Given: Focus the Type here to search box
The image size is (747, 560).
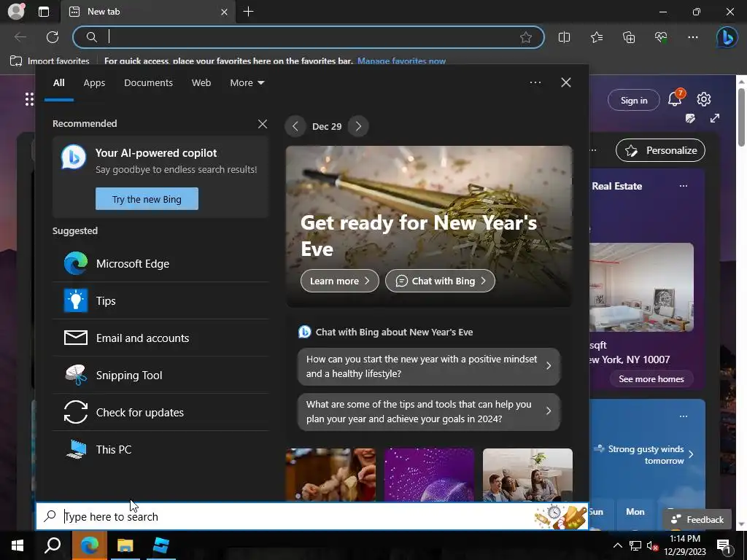Looking at the screenshot, I should pyautogui.click(x=312, y=517).
